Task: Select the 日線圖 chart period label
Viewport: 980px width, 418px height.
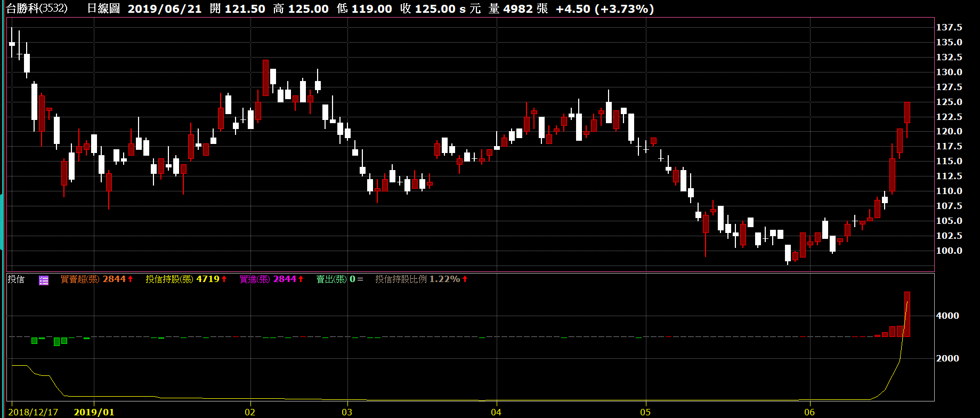Action: click(103, 9)
